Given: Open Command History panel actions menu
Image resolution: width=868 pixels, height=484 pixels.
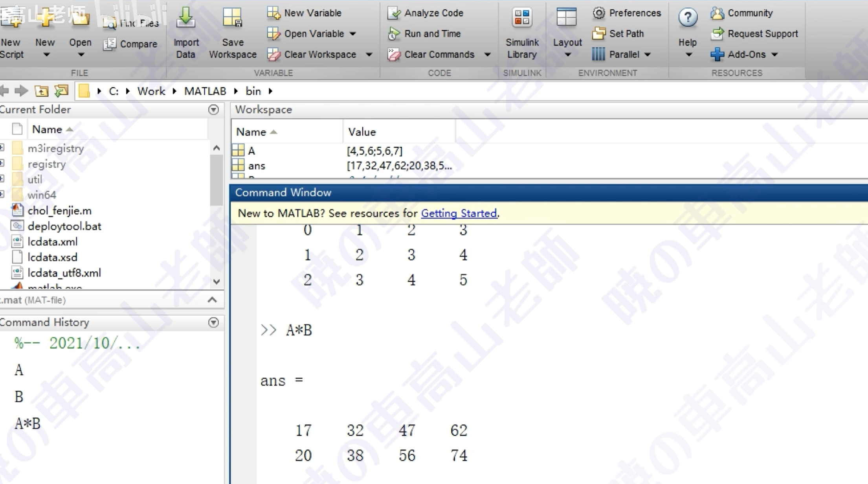Looking at the screenshot, I should (x=213, y=323).
